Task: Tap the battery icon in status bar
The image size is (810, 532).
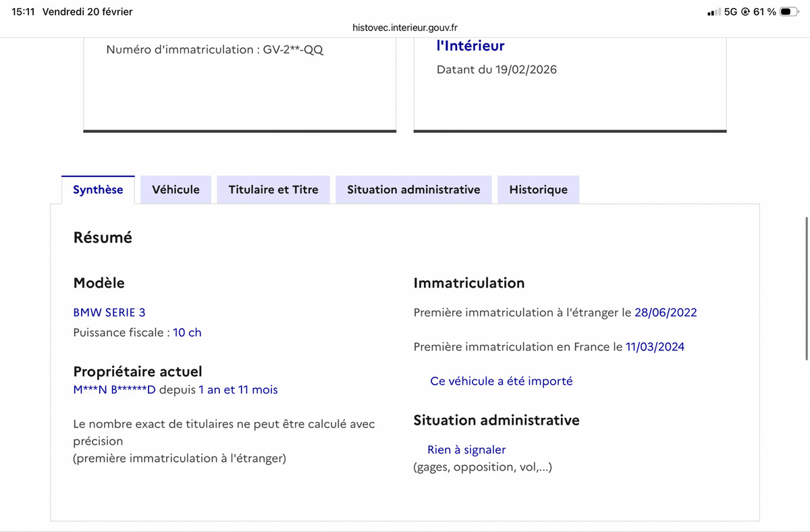Action: [789, 12]
